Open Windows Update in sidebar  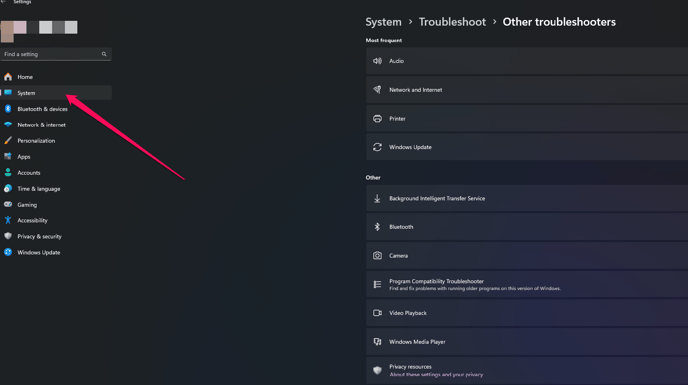tap(56, 252)
